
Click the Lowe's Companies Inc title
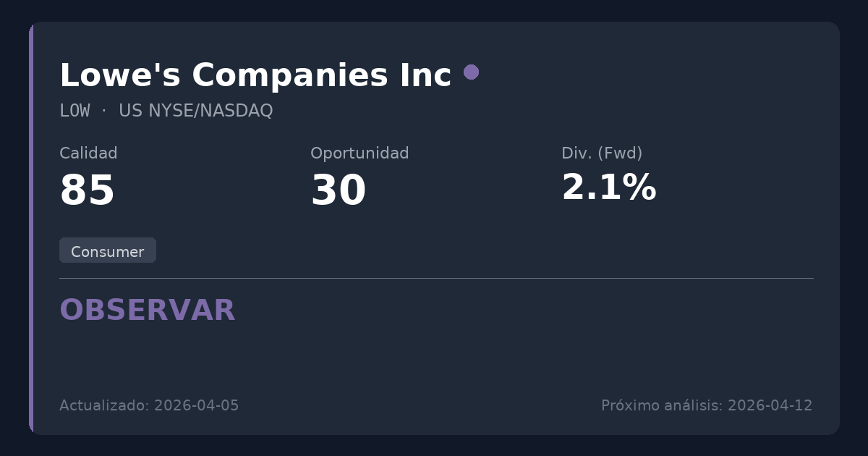pos(255,75)
